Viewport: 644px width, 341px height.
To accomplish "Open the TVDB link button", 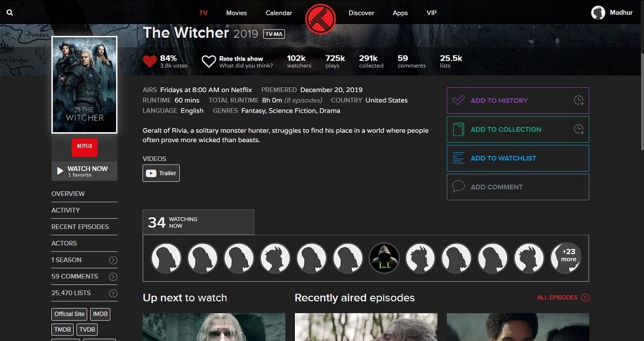I will (87, 329).
